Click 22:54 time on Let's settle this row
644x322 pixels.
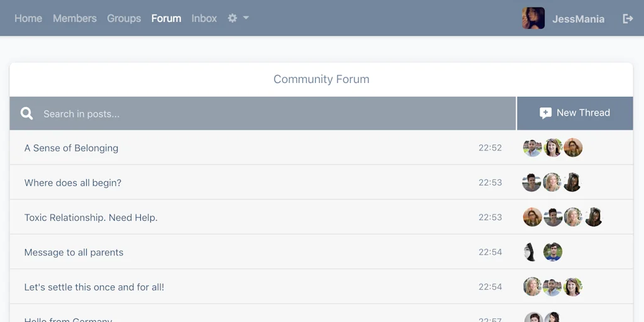(490, 287)
